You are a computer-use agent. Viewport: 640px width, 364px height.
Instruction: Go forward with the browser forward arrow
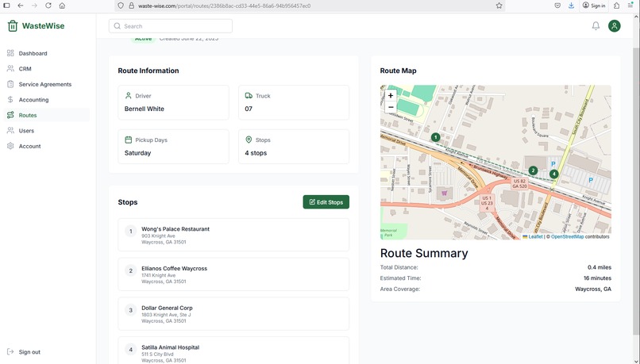(x=34, y=6)
